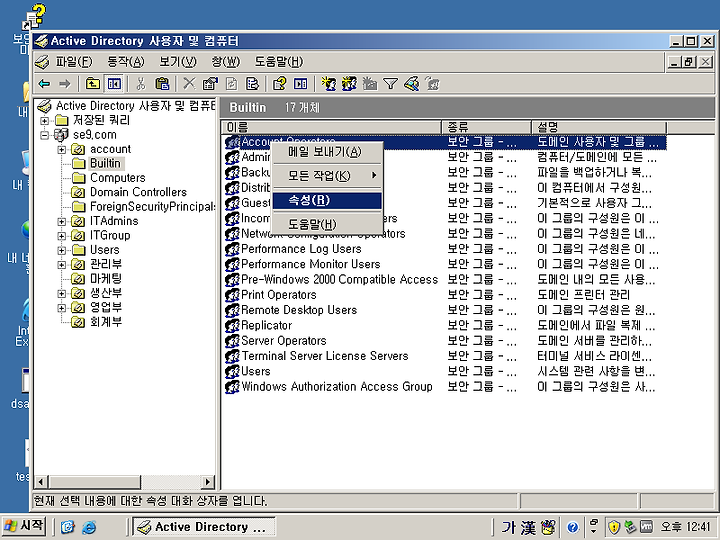Choose 속성(R) in the context menu
Screen dimensions: 720x540
click(327, 200)
